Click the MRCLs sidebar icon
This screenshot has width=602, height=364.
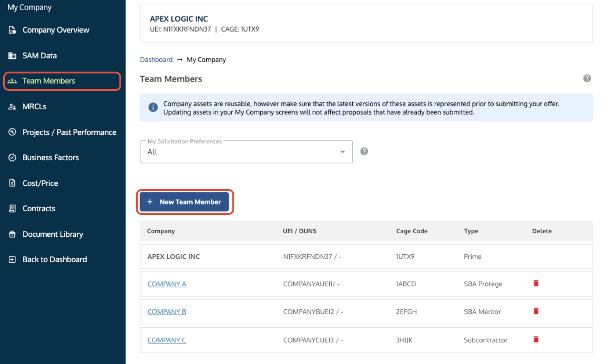[x=12, y=106]
